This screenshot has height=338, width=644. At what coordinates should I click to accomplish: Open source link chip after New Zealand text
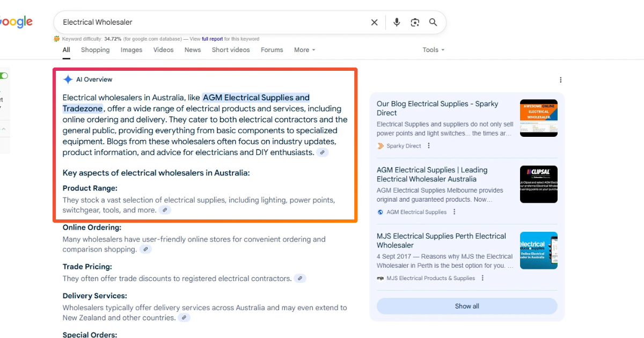click(x=184, y=318)
